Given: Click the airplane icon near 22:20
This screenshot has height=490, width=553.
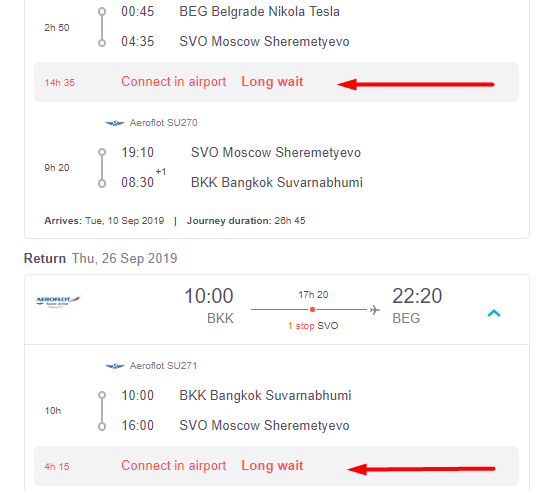Looking at the screenshot, I should [x=375, y=310].
